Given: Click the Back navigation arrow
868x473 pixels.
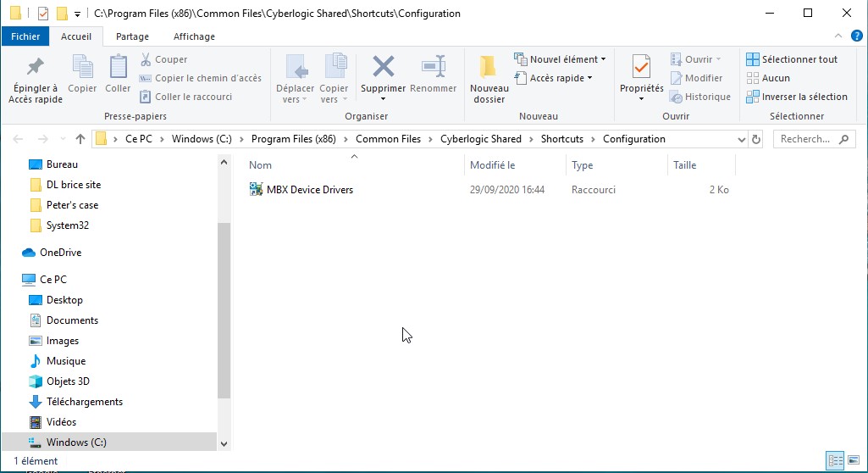Looking at the screenshot, I should pos(18,139).
